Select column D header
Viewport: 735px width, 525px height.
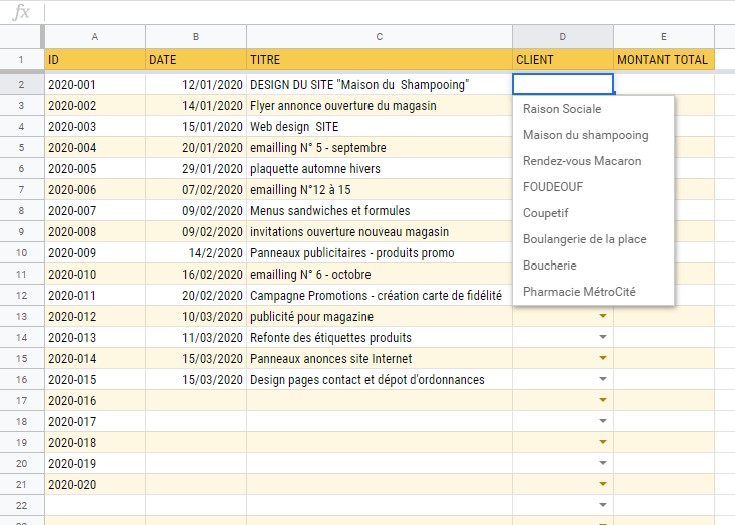pos(562,37)
